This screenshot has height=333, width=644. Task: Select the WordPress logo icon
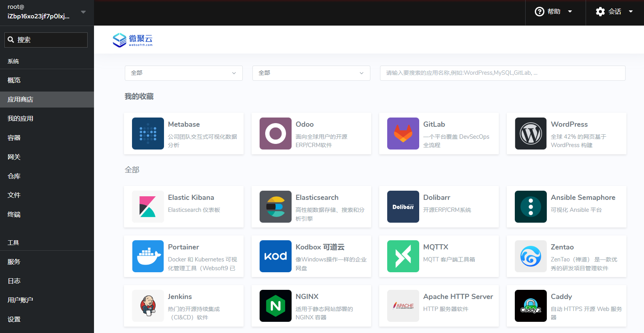[530, 134]
